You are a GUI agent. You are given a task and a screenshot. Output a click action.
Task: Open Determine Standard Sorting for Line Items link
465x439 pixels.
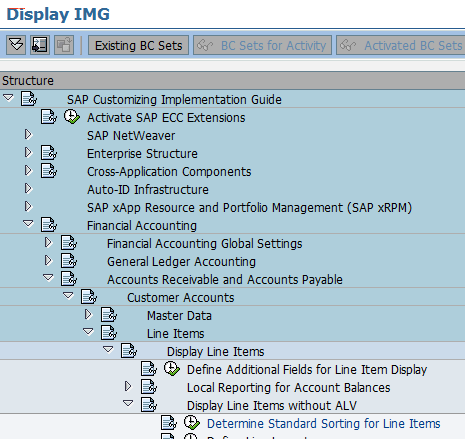[324, 424]
